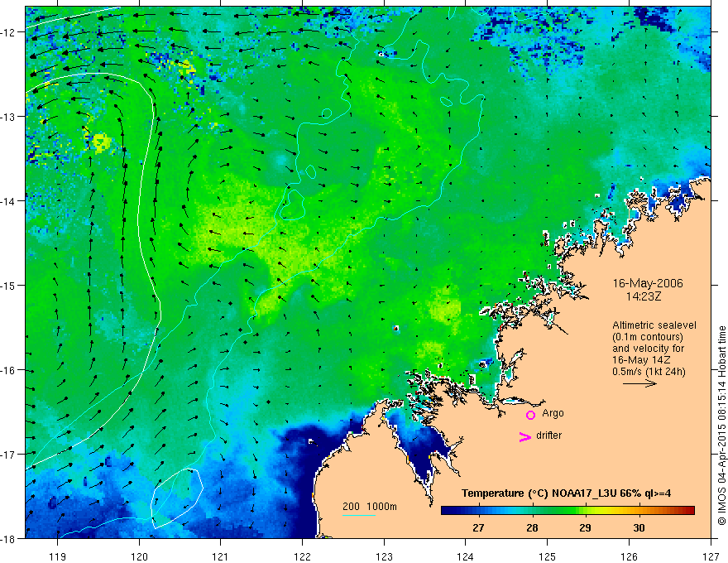Click longitude axis label '122'
The width and height of the screenshot is (728, 563).
(302, 556)
